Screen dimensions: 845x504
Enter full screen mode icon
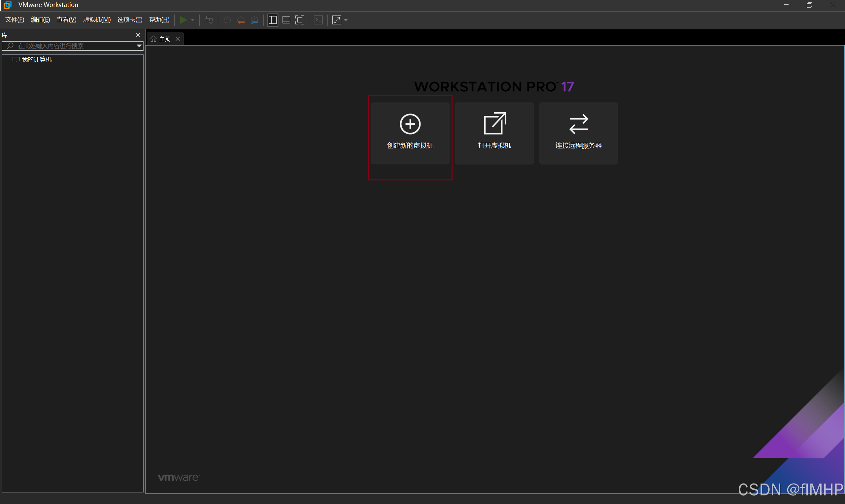coord(300,20)
